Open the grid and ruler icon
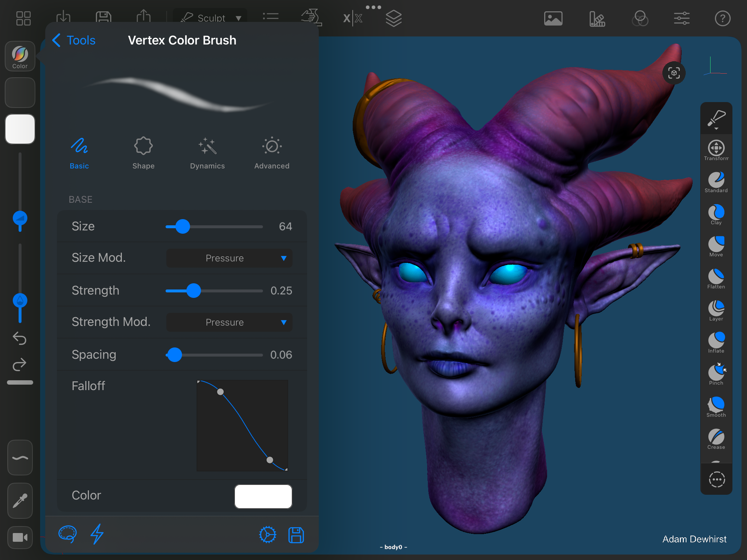Viewport: 747px width, 560px height. click(597, 19)
